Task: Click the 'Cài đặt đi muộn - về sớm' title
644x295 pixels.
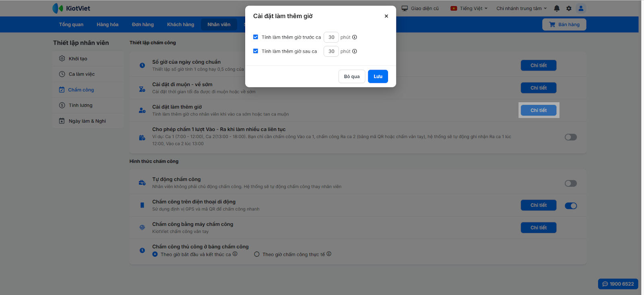Action: pyautogui.click(x=182, y=85)
